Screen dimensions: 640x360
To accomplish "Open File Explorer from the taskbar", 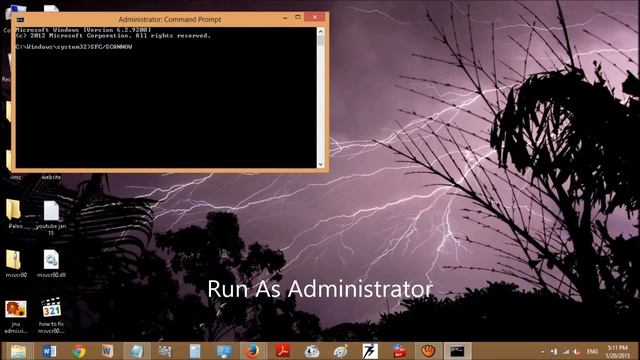I will pyautogui.click(x=18, y=351).
